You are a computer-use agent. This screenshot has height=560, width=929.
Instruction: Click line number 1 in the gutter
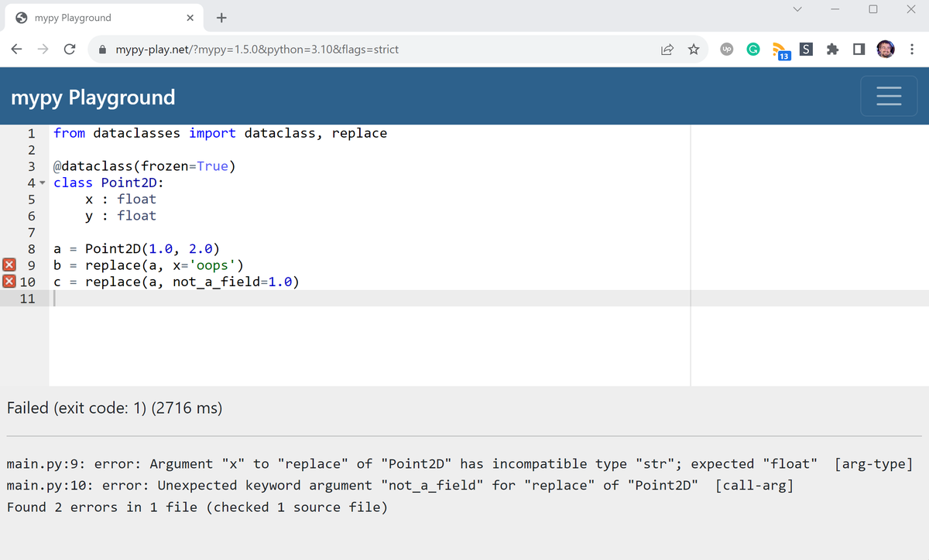[31, 133]
